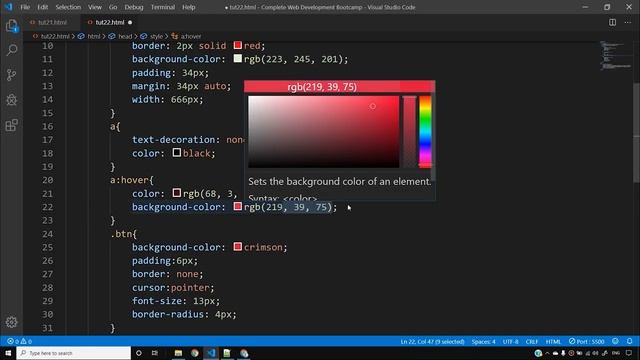
Task: Click the Port : 5500 Live Server item
Action: point(587,341)
